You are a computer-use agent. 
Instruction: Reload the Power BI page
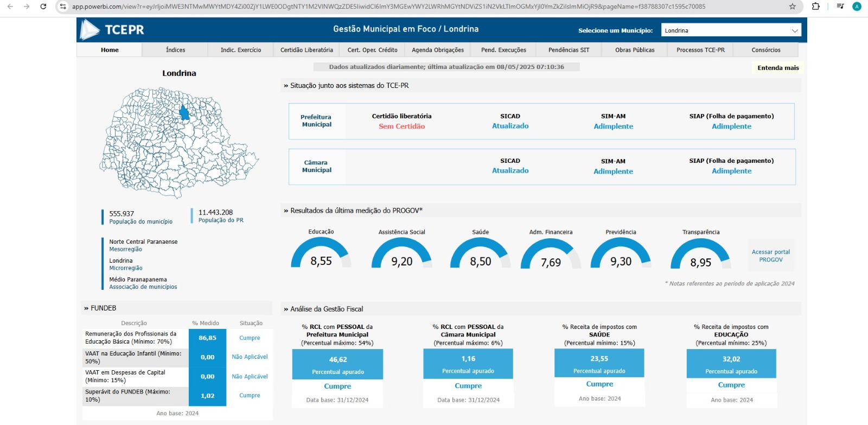point(43,7)
